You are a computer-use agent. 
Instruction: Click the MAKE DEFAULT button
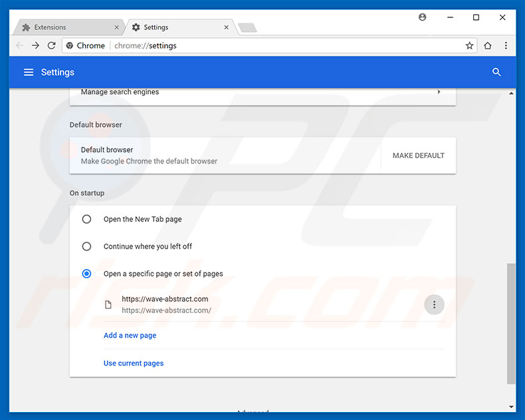(418, 156)
